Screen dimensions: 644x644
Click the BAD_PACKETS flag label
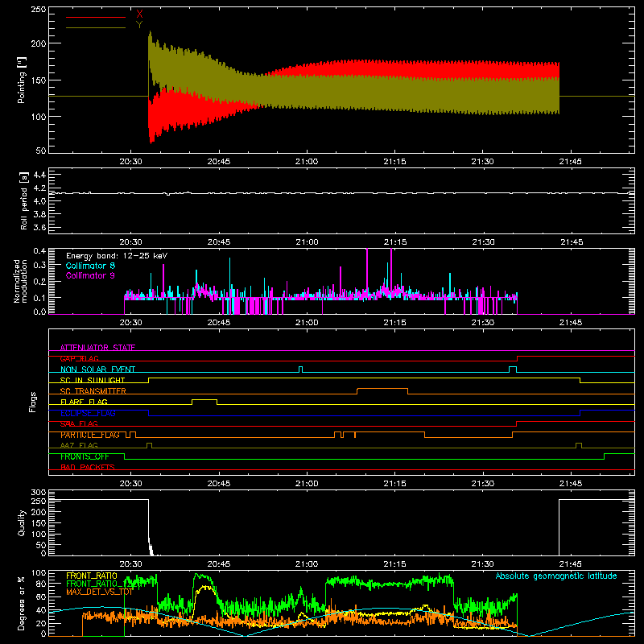coord(88,467)
